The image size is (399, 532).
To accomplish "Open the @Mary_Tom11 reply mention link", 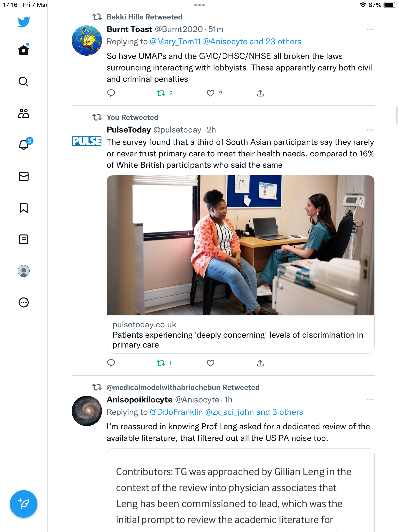I will pyautogui.click(x=175, y=42).
